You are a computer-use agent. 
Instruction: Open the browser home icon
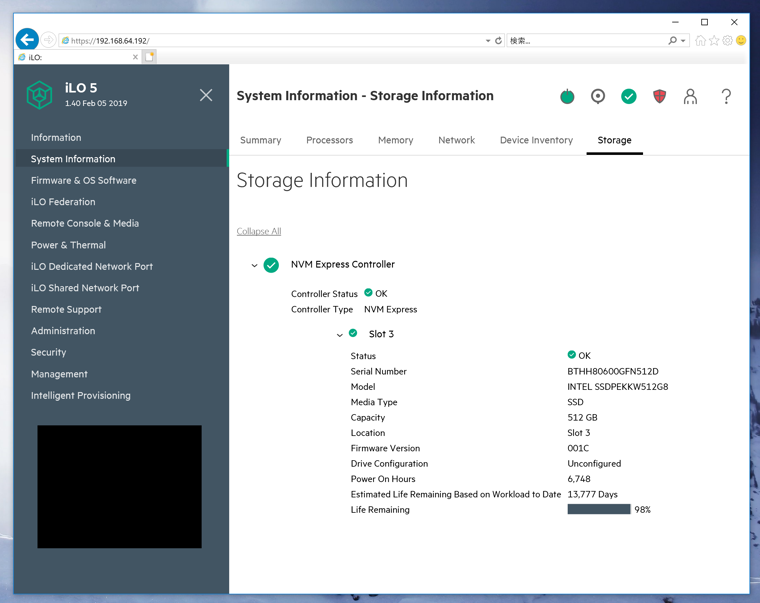click(700, 41)
